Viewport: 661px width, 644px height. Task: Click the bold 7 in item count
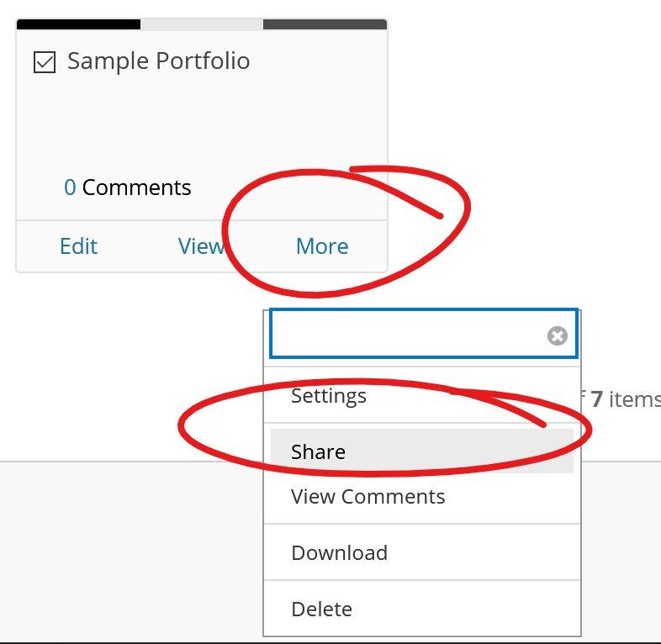[x=596, y=399]
